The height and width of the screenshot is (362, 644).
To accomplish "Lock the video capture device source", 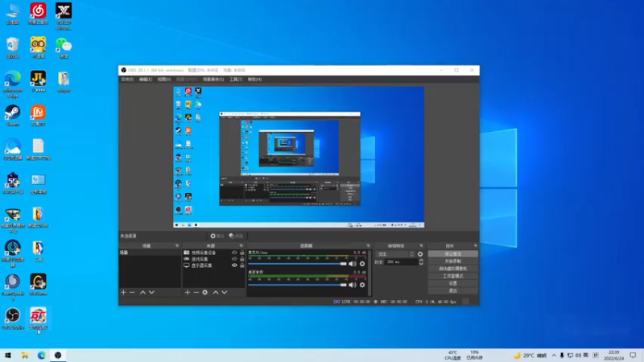I will tap(242, 253).
